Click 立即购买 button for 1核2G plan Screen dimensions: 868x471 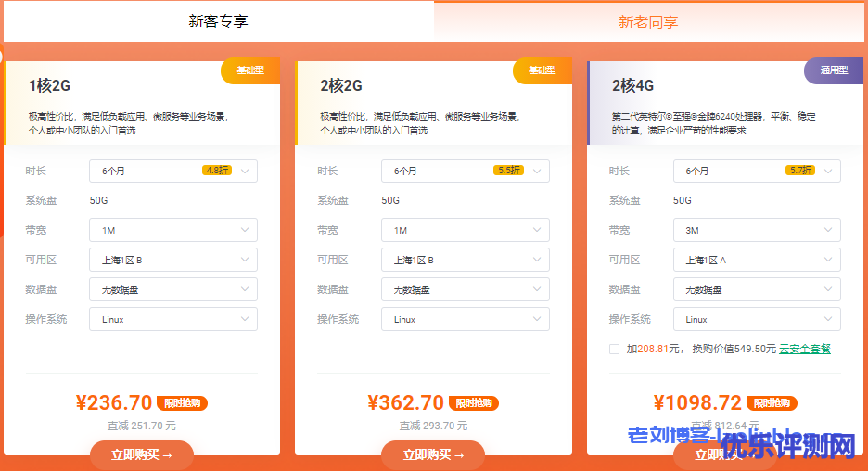(x=142, y=454)
